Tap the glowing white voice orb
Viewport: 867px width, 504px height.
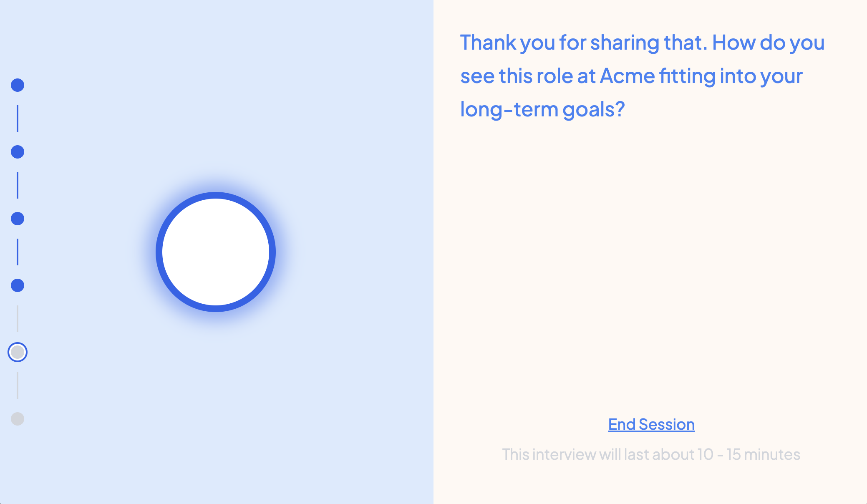(x=216, y=252)
